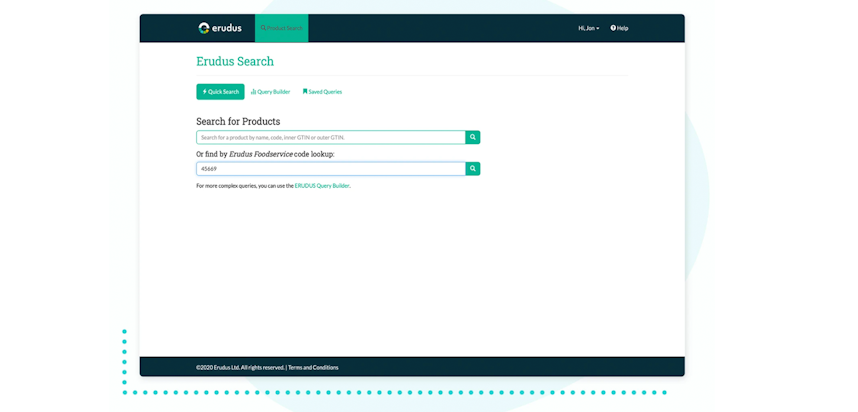Screen dimensions: 858x412
Task: Open the Product Search nav tab
Action: 281,28
